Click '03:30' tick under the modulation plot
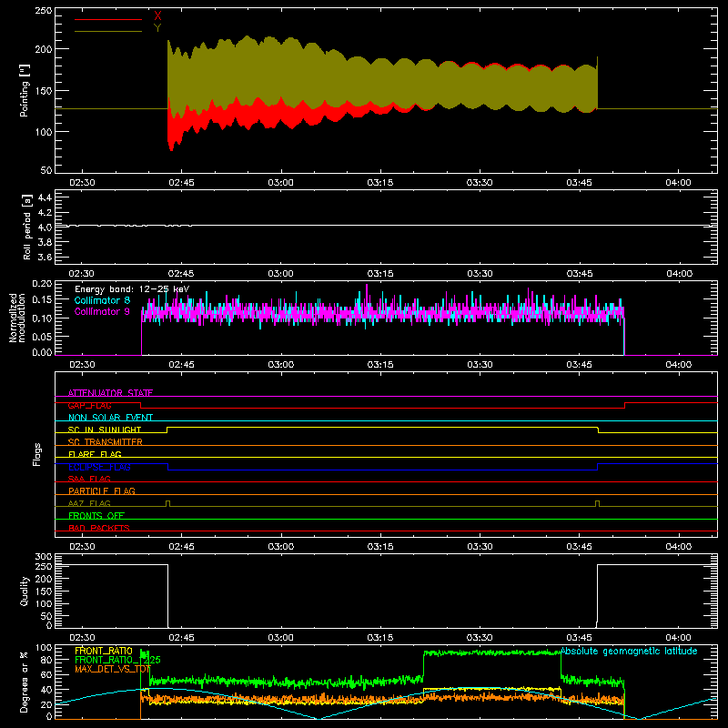This screenshot has width=728, height=728. [480, 365]
